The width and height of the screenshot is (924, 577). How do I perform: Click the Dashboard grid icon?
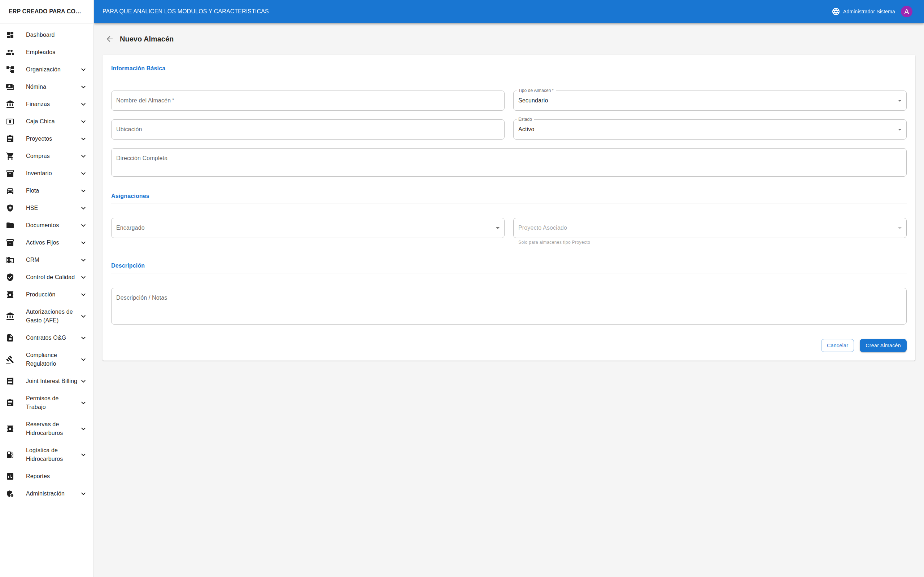click(10, 35)
